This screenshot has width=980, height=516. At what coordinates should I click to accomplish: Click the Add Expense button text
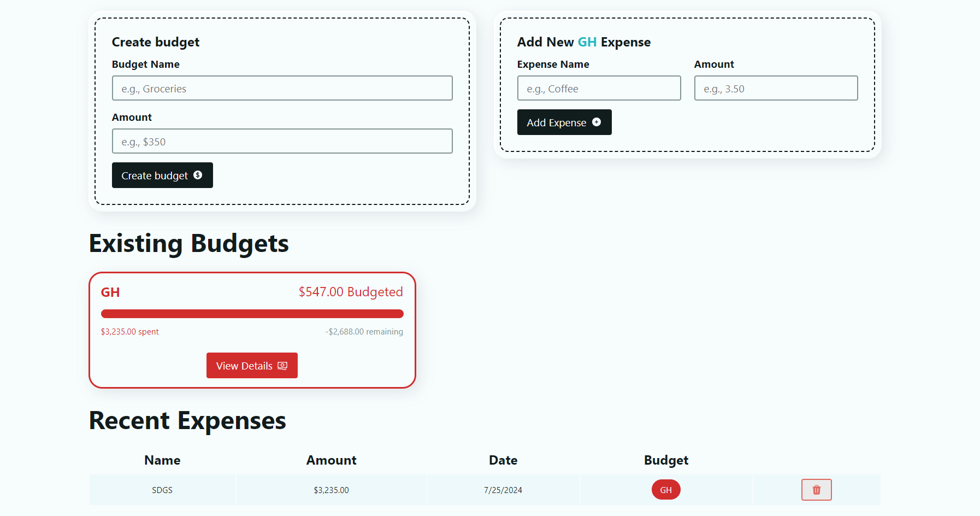tap(556, 122)
